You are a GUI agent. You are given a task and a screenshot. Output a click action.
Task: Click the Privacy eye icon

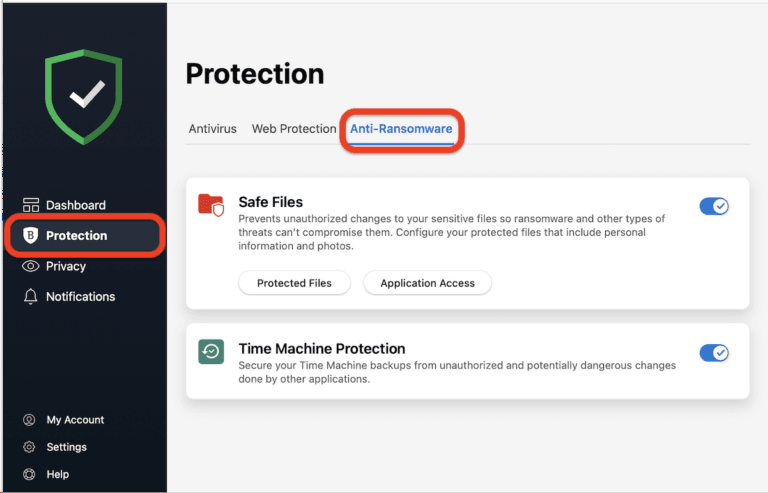pos(30,266)
